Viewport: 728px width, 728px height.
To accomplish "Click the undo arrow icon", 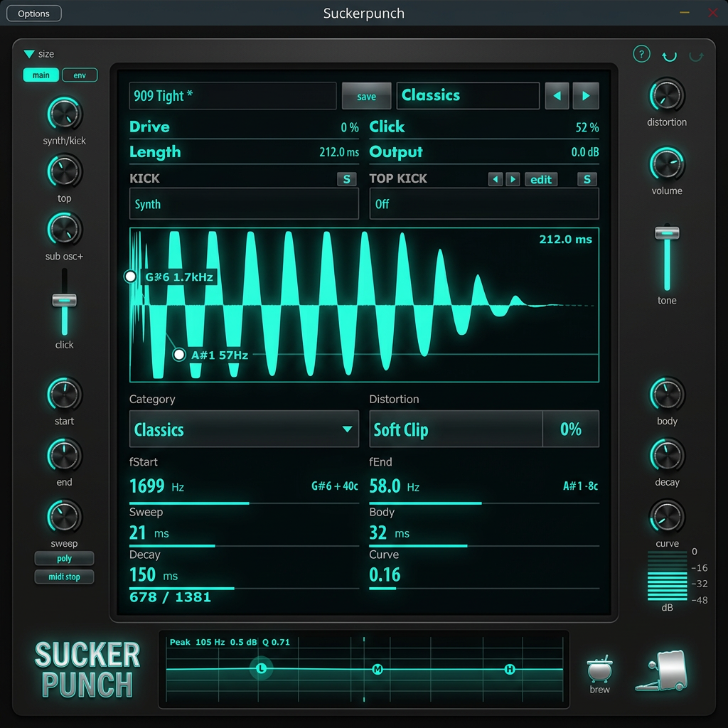I will point(669,56).
